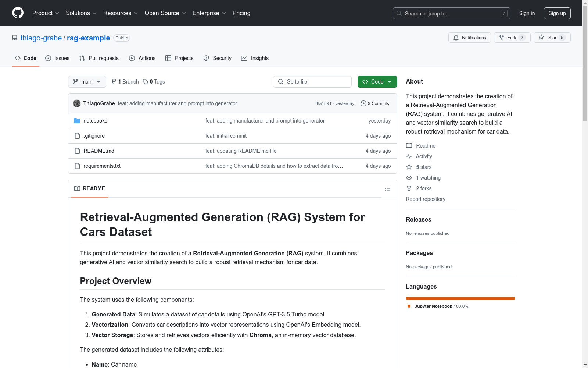Click the Activity pulse icon
588x368 pixels.
409,156
